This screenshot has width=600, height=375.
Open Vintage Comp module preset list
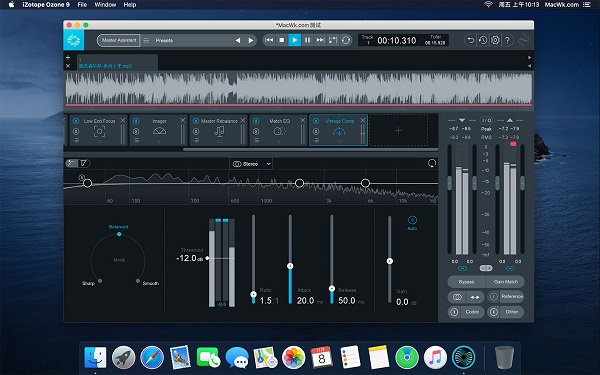tap(317, 140)
